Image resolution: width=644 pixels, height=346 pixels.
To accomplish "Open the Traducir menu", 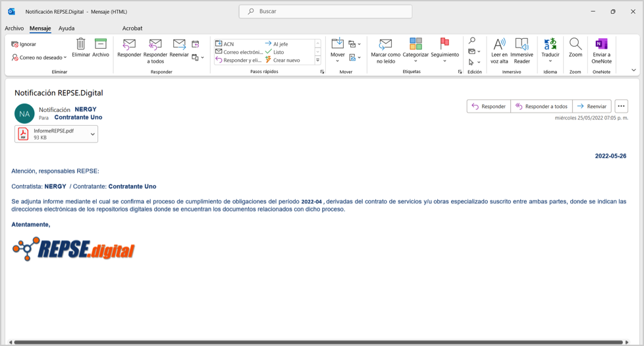I will (550, 50).
